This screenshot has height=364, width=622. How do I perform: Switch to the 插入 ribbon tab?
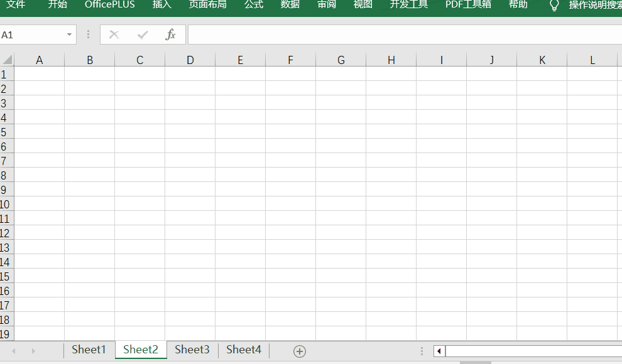[x=162, y=5]
